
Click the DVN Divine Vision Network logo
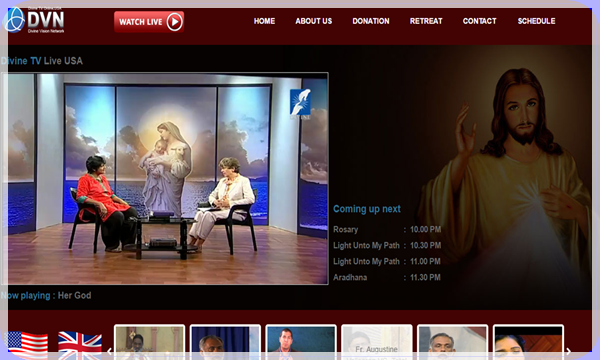(x=33, y=20)
